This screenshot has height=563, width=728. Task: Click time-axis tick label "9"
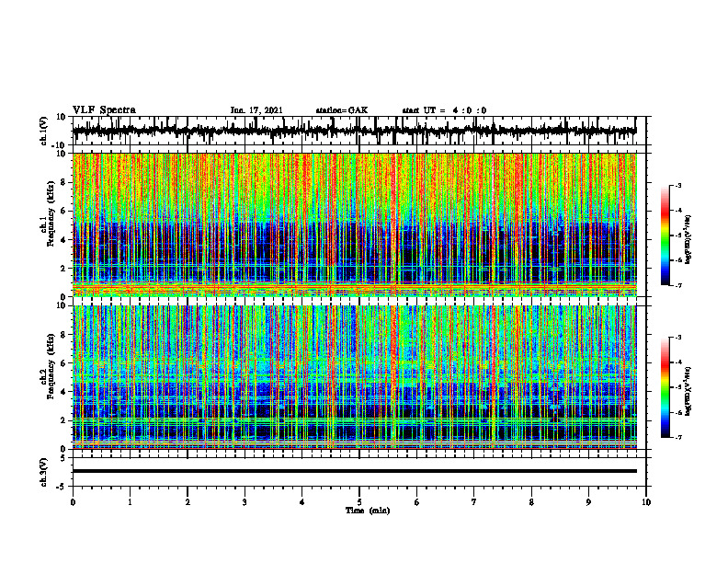point(588,502)
